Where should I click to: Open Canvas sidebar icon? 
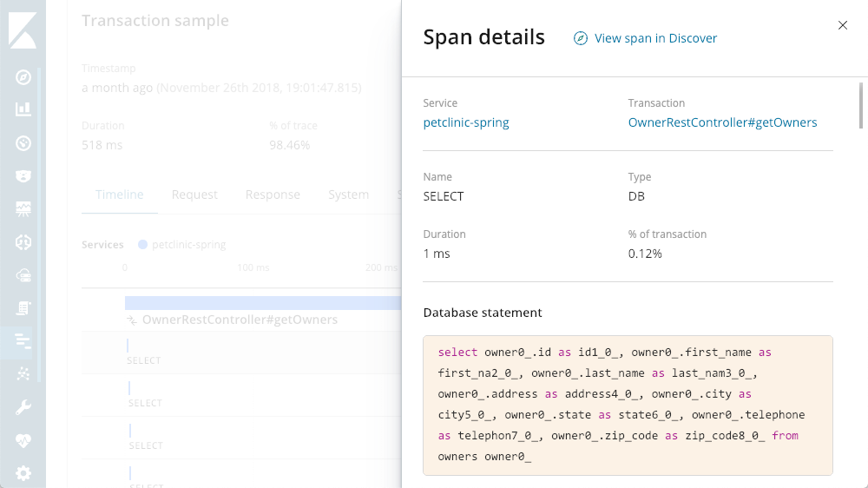click(23, 208)
